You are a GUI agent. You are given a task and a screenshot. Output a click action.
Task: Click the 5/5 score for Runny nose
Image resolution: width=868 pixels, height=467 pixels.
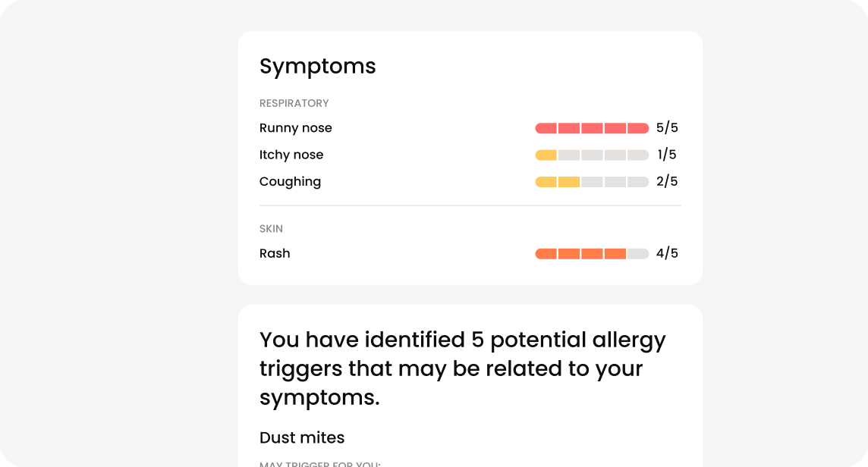pyautogui.click(x=668, y=127)
